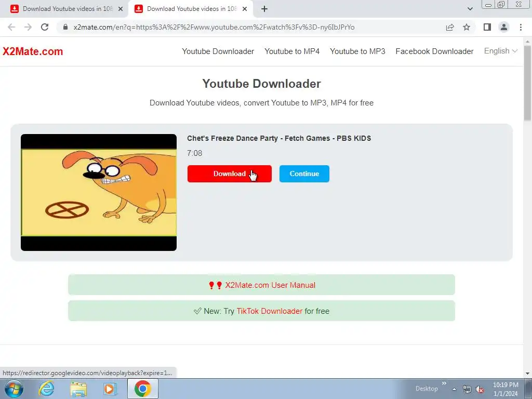Image resolution: width=532 pixels, height=399 pixels.
Task: Open Youtube to MP4 page
Action: click(292, 51)
